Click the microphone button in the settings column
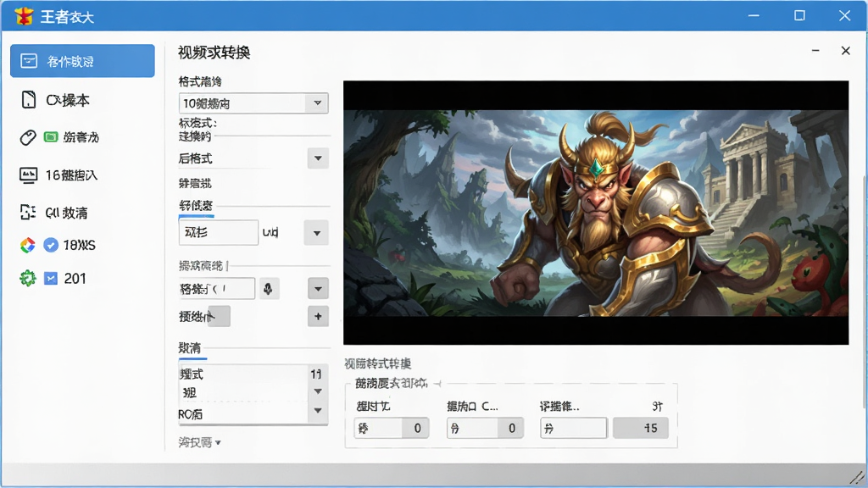The height and width of the screenshot is (488, 868). [x=268, y=289]
